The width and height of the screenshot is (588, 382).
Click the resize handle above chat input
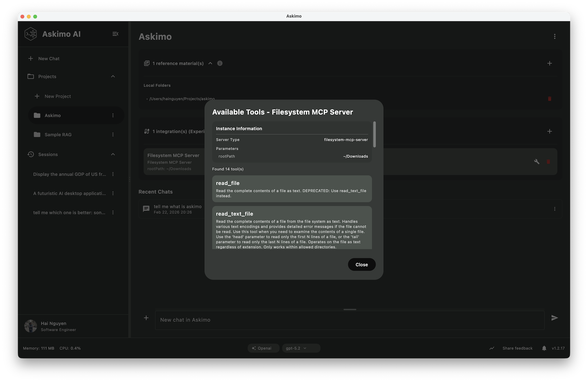[x=350, y=309]
